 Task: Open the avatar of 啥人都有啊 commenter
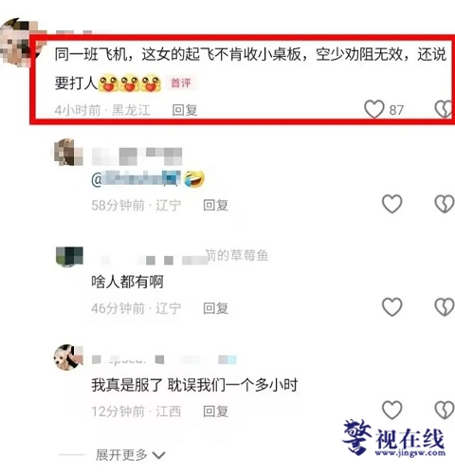point(69,257)
